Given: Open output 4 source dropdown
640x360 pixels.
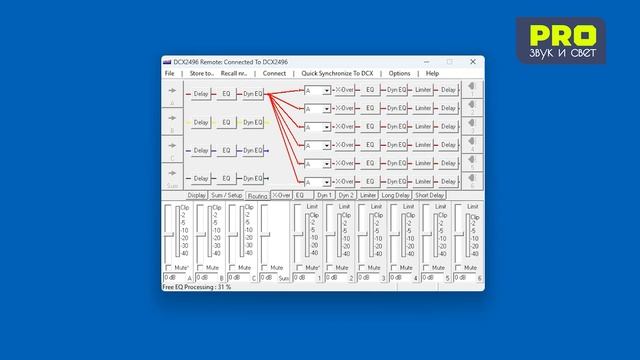Looking at the screenshot, I should (x=327, y=146).
